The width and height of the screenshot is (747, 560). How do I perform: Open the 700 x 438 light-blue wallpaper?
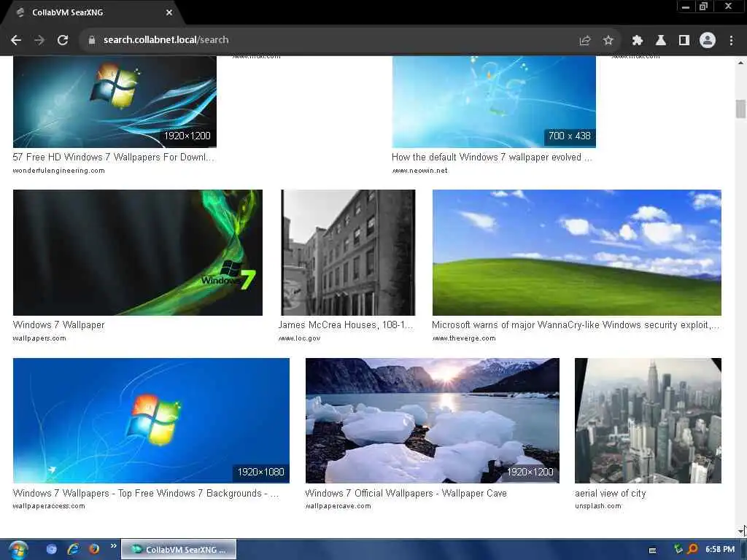tap(494, 102)
